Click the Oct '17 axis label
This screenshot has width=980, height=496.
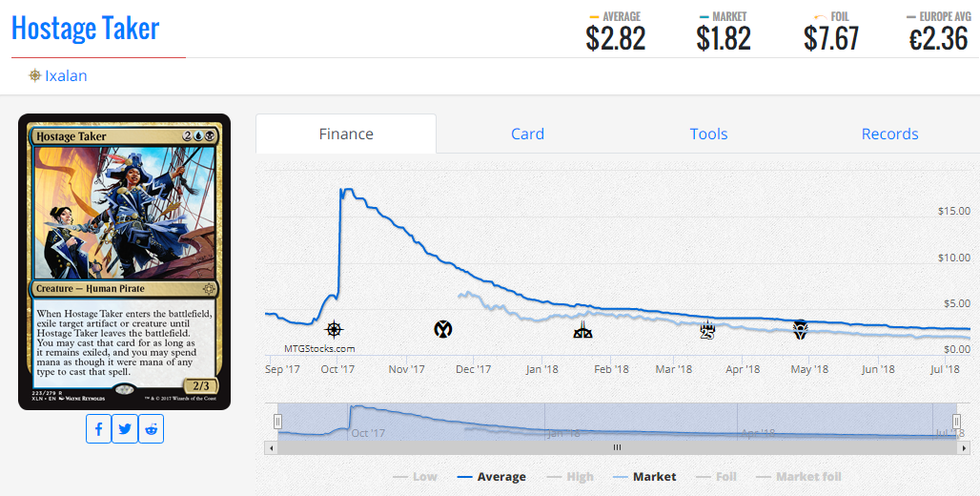(x=337, y=369)
